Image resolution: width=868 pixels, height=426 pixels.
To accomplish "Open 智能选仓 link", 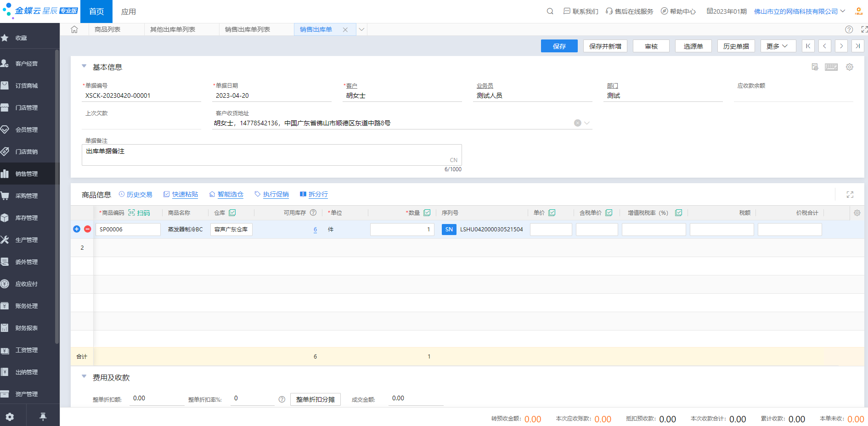I will pyautogui.click(x=226, y=195).
